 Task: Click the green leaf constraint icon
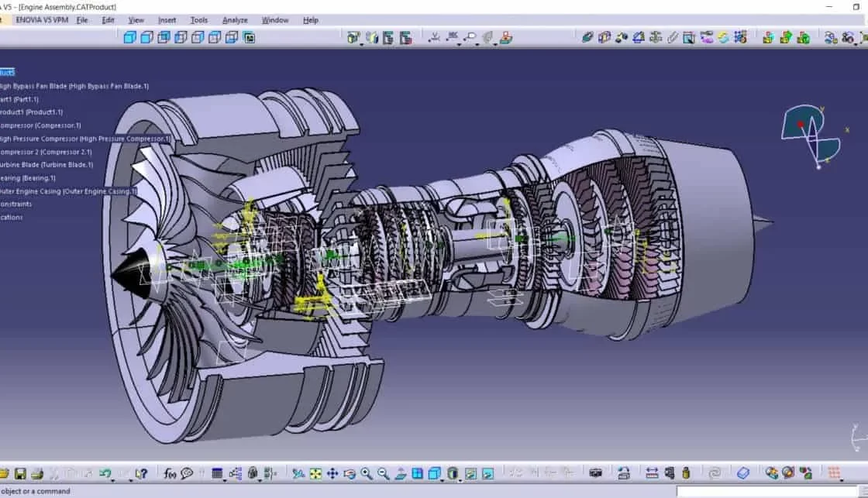587,37
